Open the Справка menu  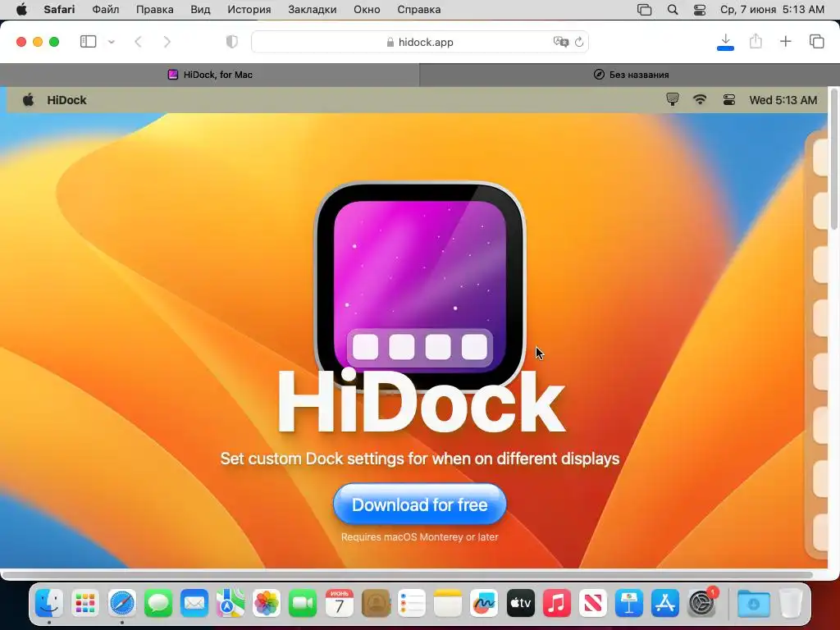point(419,10)
